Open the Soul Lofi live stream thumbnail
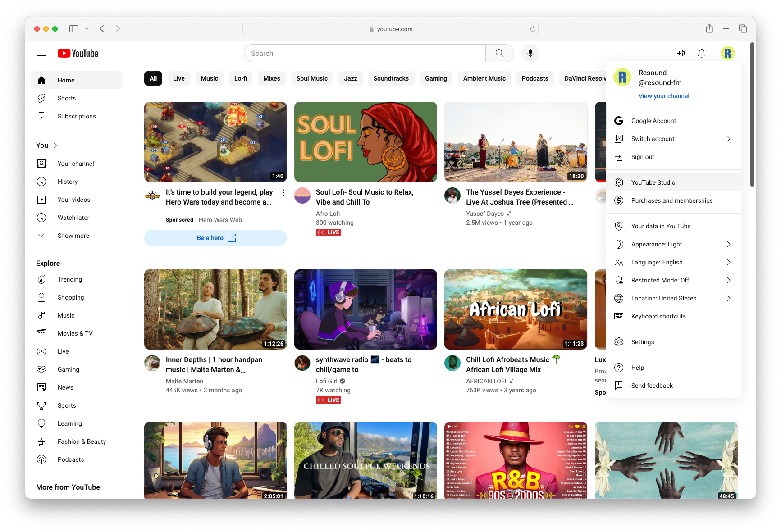This screenshot has height=532, width=781. click(365, 141)
